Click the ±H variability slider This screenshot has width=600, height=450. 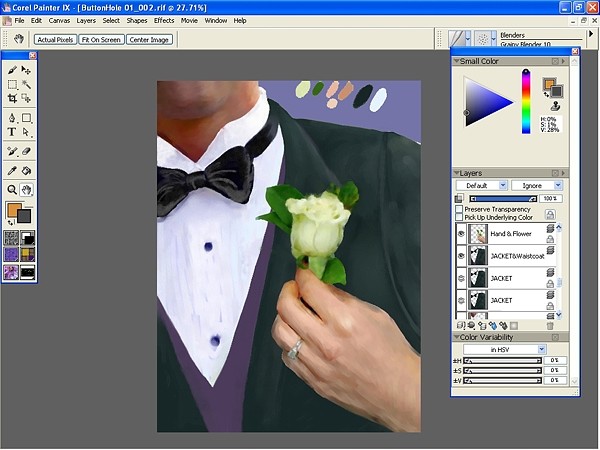[502, 360]
